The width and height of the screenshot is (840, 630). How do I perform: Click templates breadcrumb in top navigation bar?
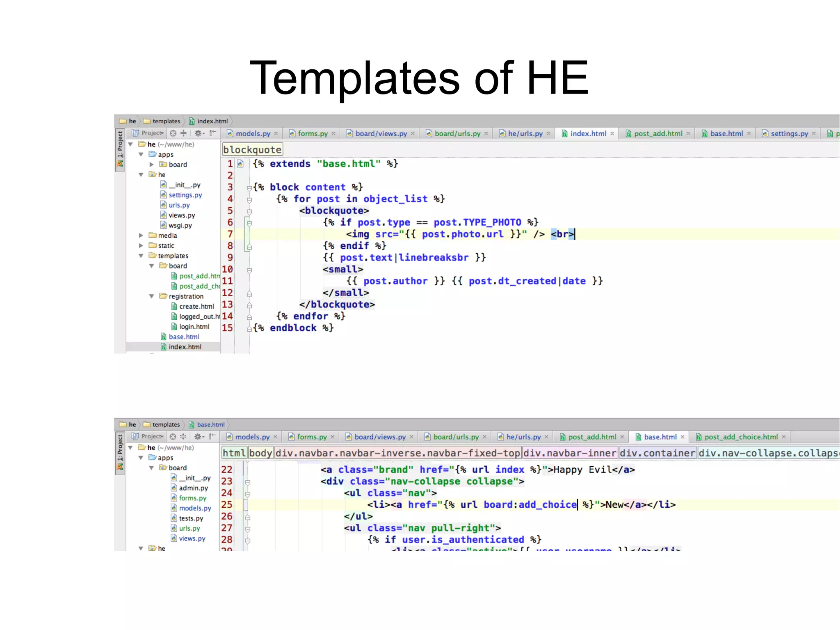(x=162, y=121)
